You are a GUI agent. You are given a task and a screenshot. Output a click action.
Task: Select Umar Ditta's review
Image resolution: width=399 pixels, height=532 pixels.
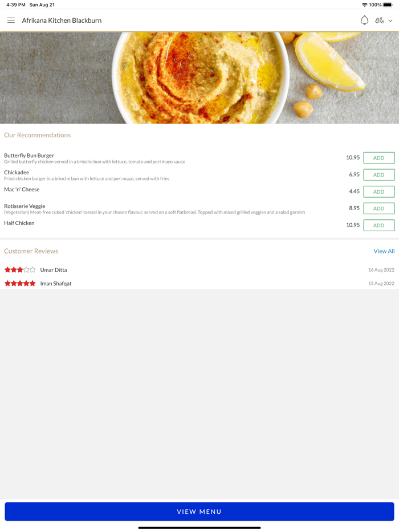(x=199, y=270)
